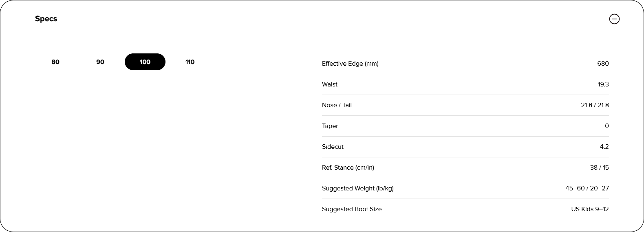Click the selected 100 size pill
Image resolution: width=644 pixels, height=232 pixels.
coord(145,62)
